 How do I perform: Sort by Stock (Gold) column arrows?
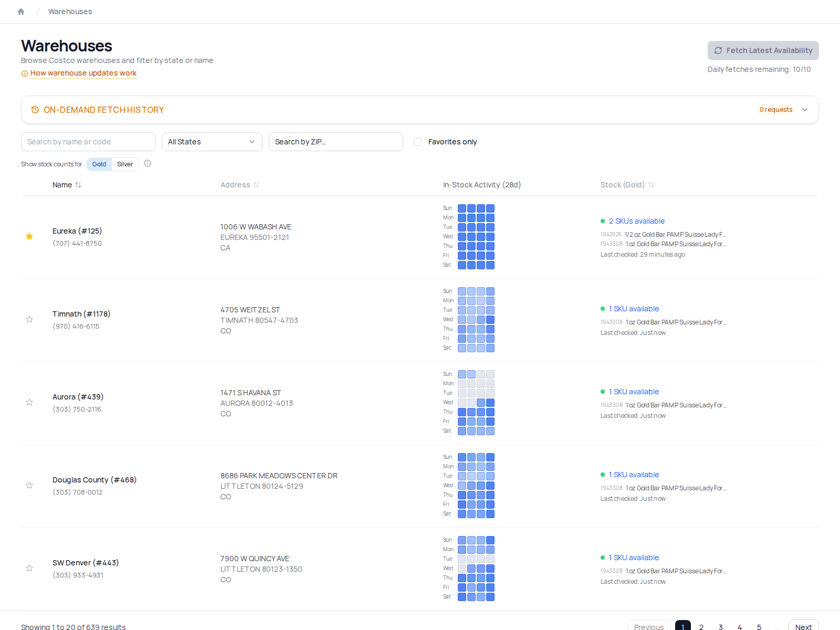[x=651, y=185]
